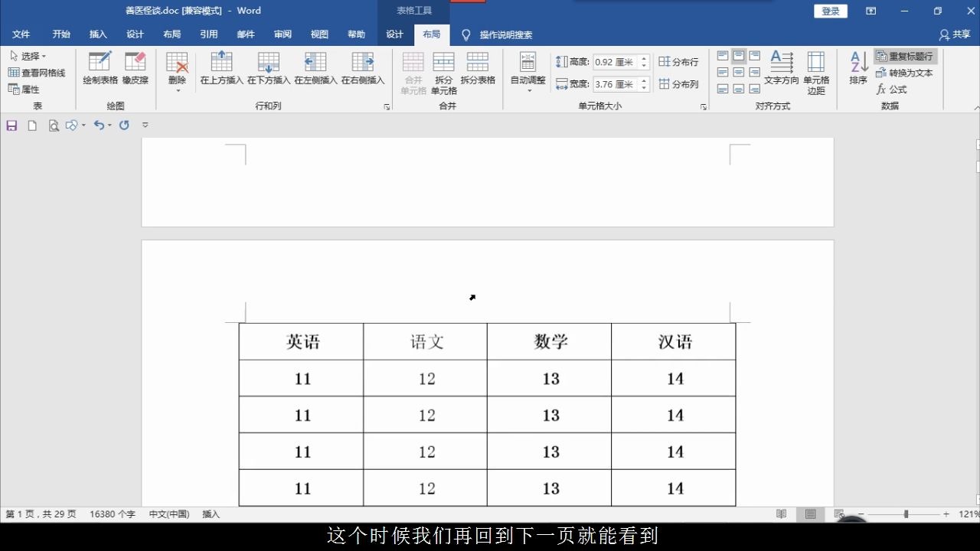
Task: Click 在下方插入 insert below icon
Action: [x=269, y=68]
